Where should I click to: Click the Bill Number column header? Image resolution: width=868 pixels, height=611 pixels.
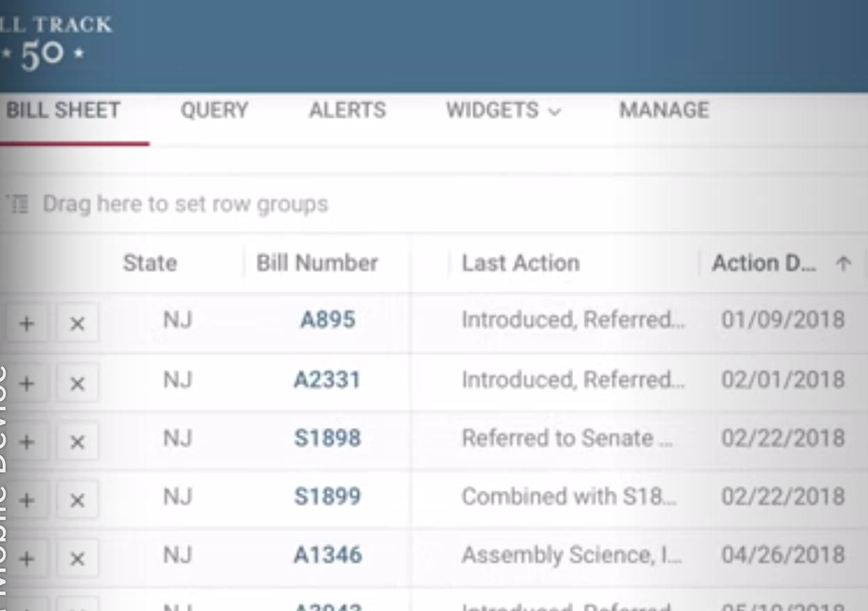click(317, 263)
